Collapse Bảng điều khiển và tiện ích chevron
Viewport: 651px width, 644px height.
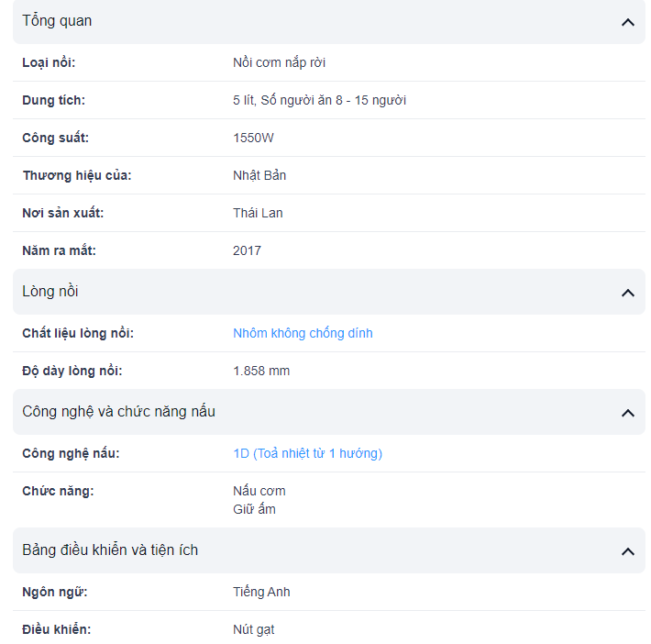tap(627, 551)
